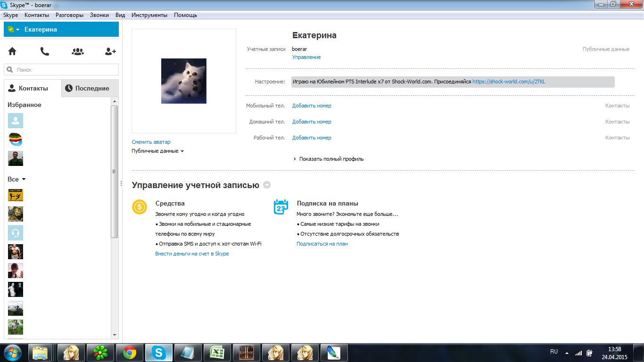Open the call phones dial icon
The image size is (644, 362).
pos(45,51)
